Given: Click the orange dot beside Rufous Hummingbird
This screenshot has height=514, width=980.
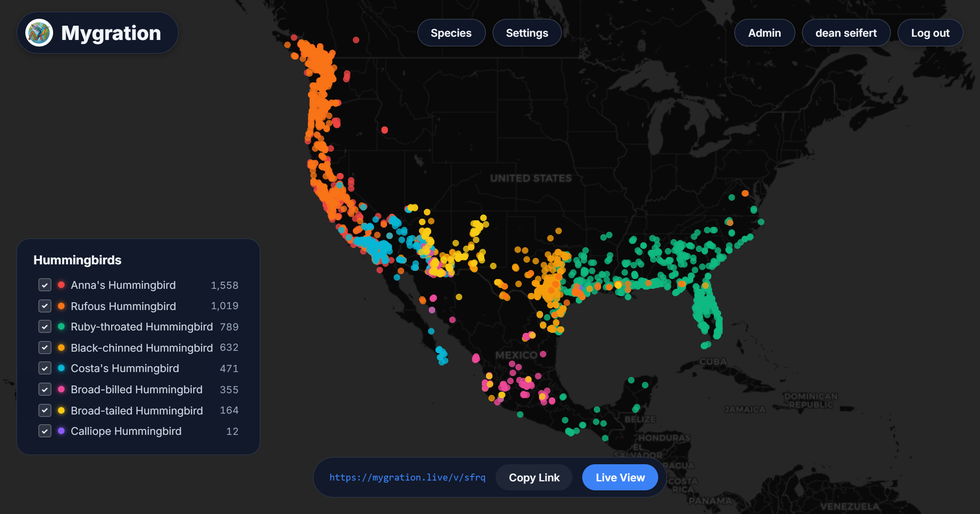Looking at the screenshot, I should 60,306.
